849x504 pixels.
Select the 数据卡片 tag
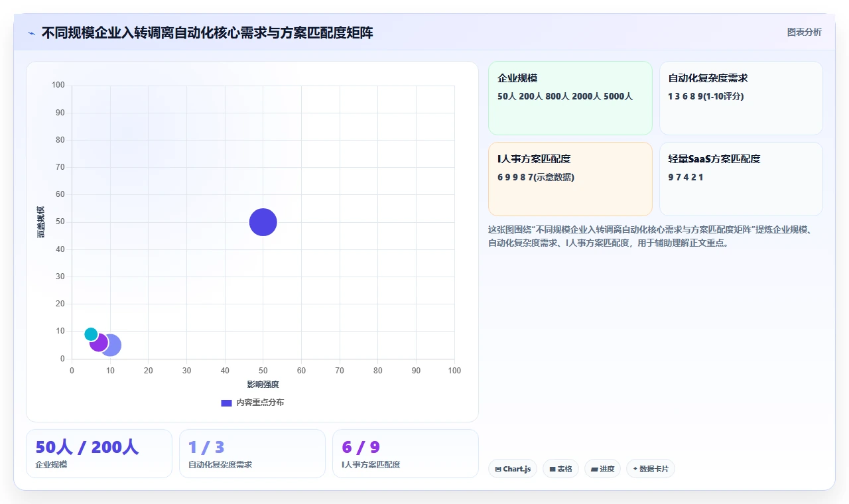coord(651,469)
